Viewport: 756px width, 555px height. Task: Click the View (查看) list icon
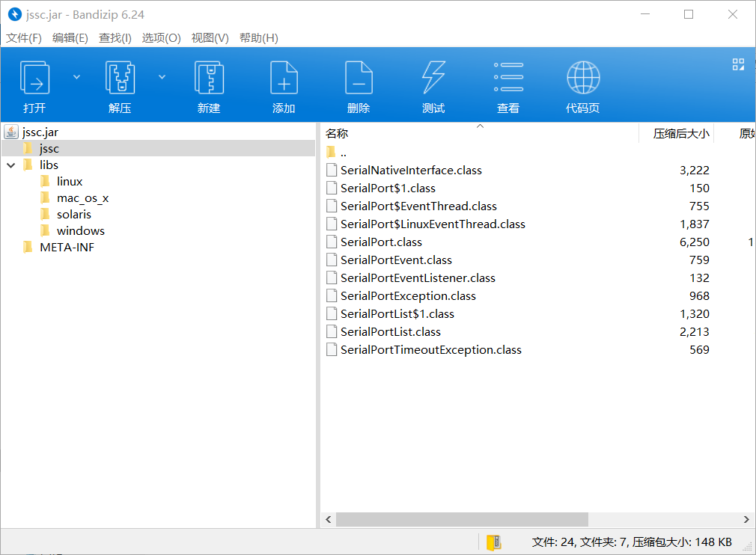508,77
